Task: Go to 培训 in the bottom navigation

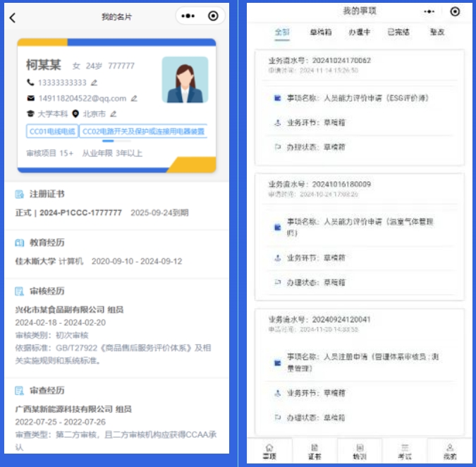Action: point(360,451)
